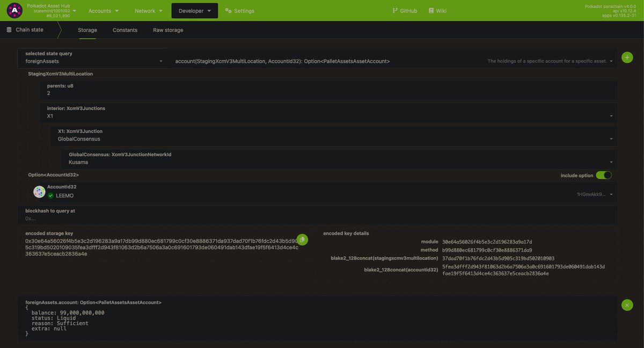
Task: Click the method hash value b99d880ec681799c
Action: pyautogui.click(x=487, y=250)
